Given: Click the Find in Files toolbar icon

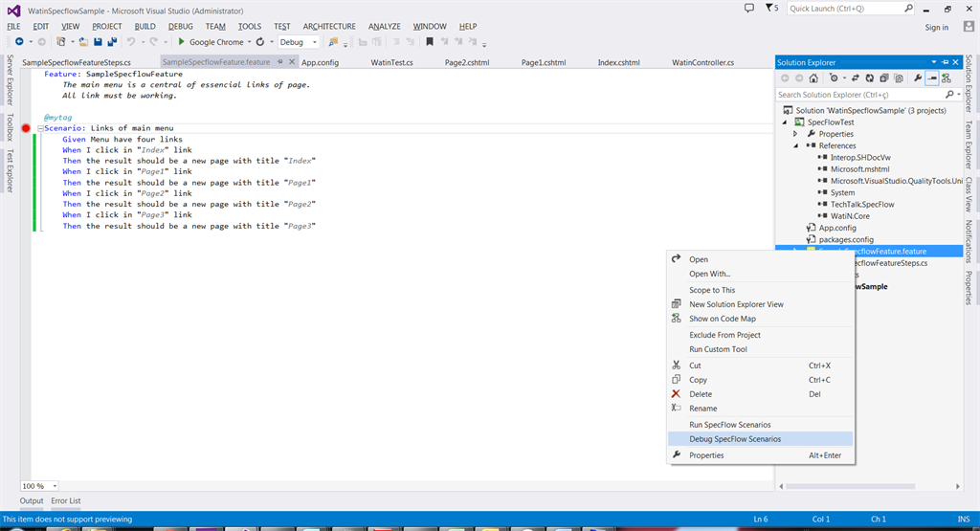Looking at the screenshot, I should click(333, 42).
